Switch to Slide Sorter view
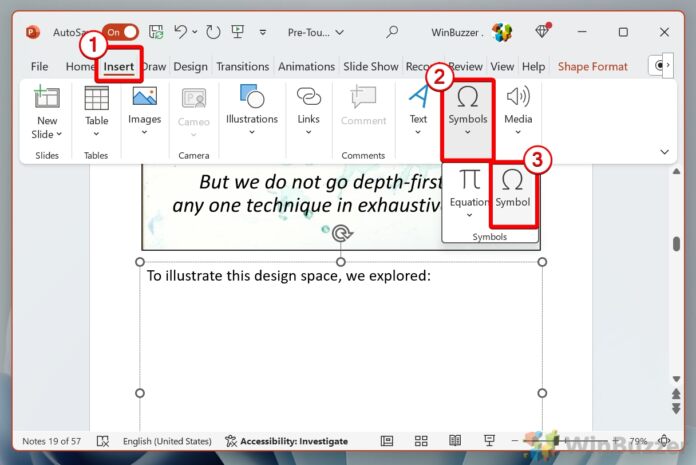This screenshot has width=696, height=465. coord(421,441)
